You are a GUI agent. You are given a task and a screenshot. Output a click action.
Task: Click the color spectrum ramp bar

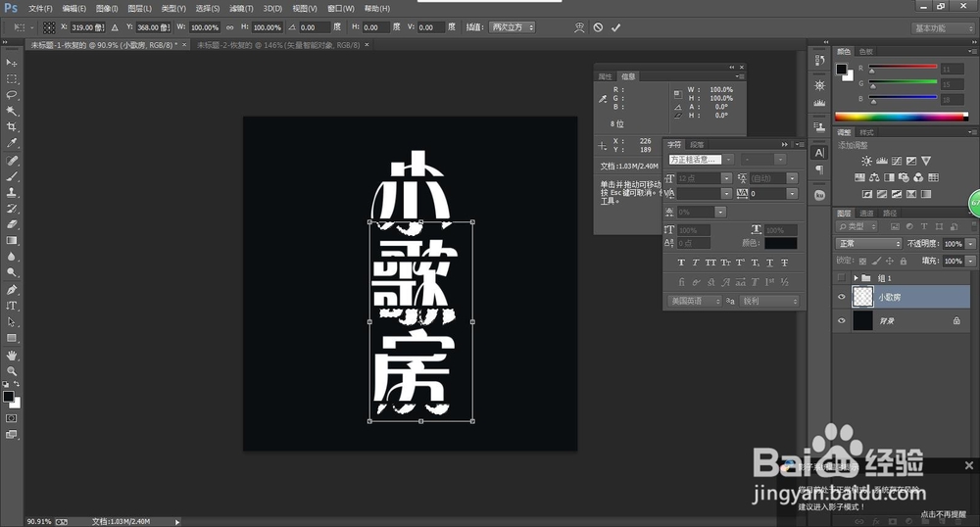[x=902, y=117]
